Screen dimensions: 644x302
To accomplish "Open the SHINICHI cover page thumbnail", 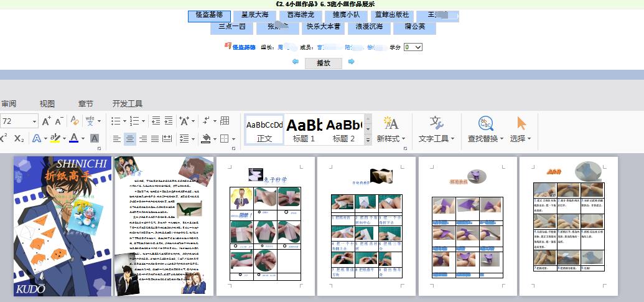I will (x=62, y=226).
